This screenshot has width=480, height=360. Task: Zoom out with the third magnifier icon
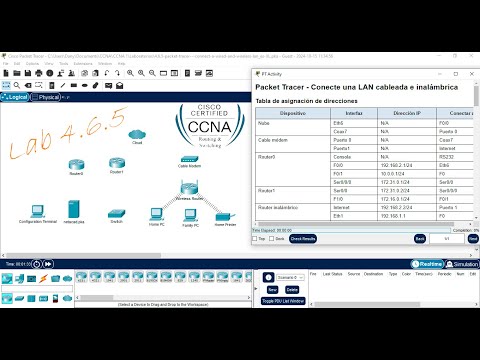(x=152, y=73)
